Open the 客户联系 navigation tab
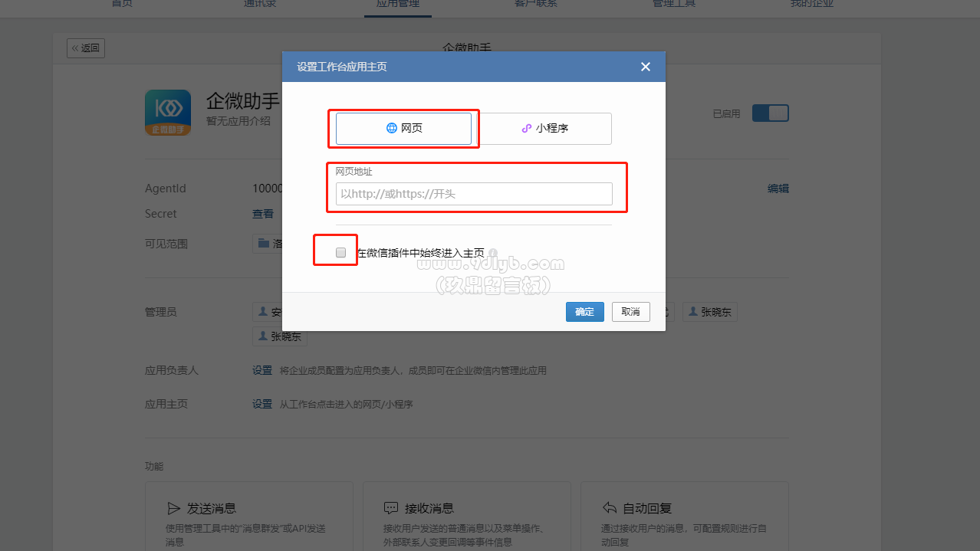Image resolution: width=980 pixels, height=551 pixels. click(536, 5)
